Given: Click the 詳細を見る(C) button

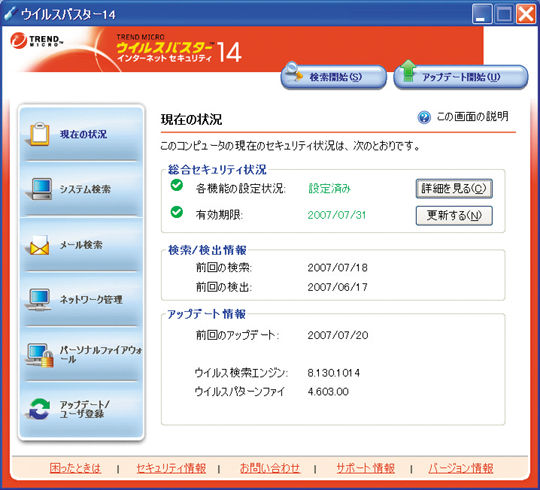Looking at the screenshot, I should pyautogui.click(x=454, y=188).
